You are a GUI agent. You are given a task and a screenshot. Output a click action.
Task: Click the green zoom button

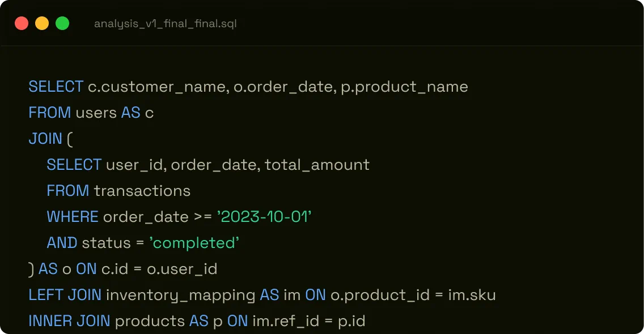click(x=62, y=23)
